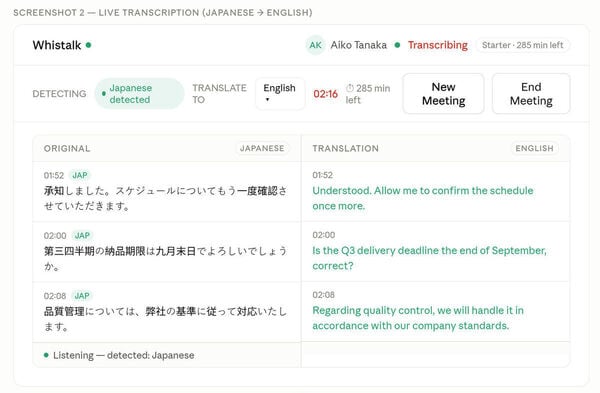
Task: Click translation 'Is the Q3 delivery deadline'
Action: [x=429, y=258]
